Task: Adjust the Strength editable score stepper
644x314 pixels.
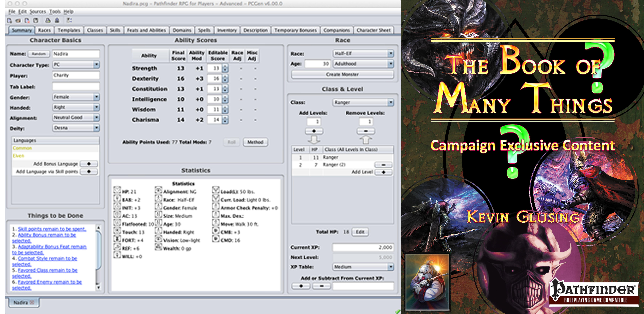Action: pyautogui.click(x=225, y=68)
